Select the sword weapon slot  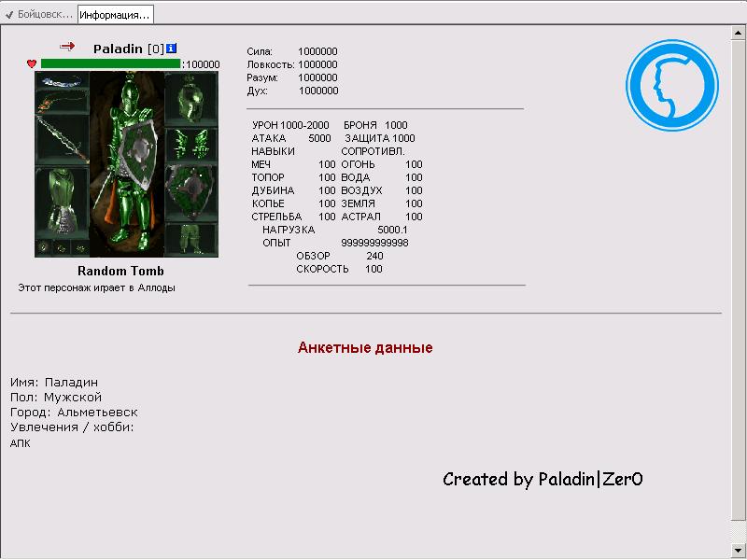coord(62,138)
